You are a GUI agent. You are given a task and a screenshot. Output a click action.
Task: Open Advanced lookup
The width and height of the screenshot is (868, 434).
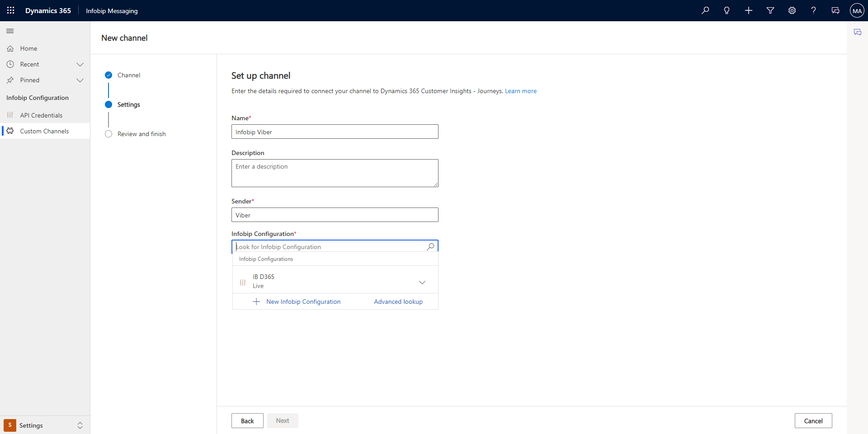tap(398, 302)
